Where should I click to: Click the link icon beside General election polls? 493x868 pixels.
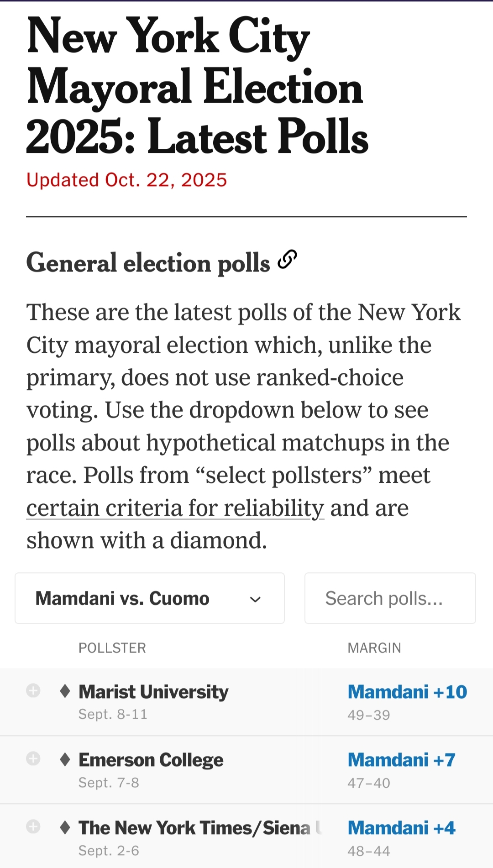click(288, 260)
